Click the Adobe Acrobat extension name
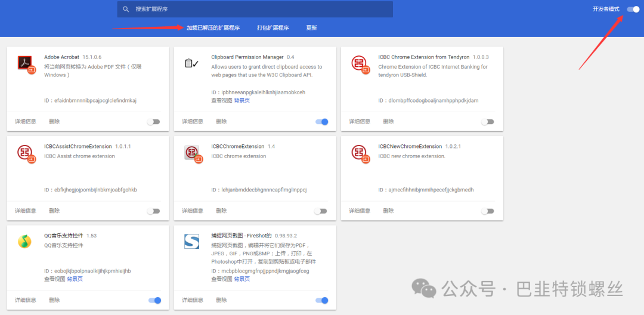The width and height of the screenshot is (644, 315). [x=61, y=57]
